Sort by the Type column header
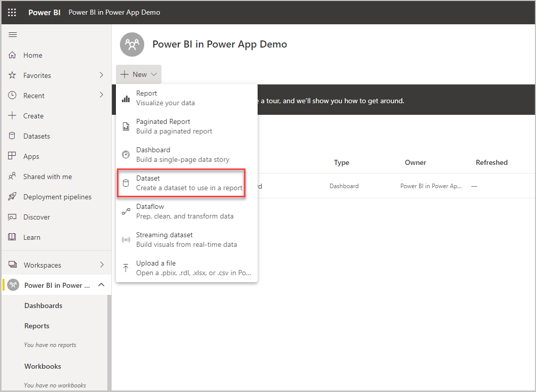Viewport: 536px width, 392px height. point(342,162)
